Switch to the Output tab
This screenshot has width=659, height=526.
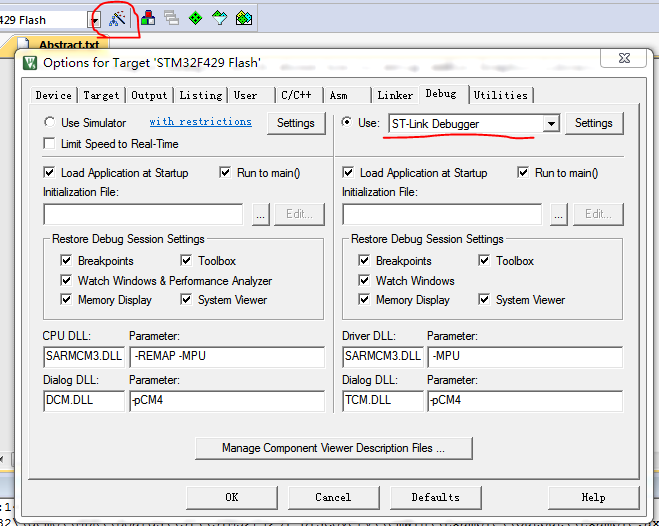[x=149, y=95]
